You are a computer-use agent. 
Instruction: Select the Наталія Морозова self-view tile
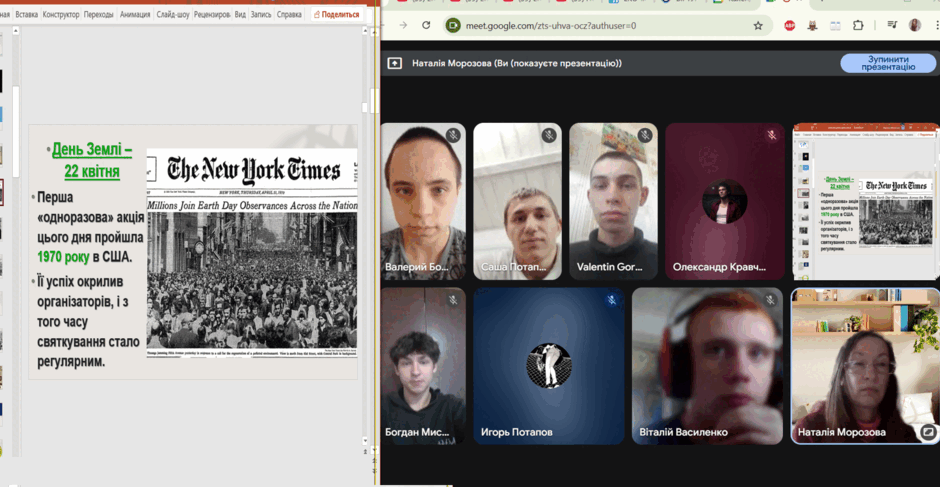(865, 366)
